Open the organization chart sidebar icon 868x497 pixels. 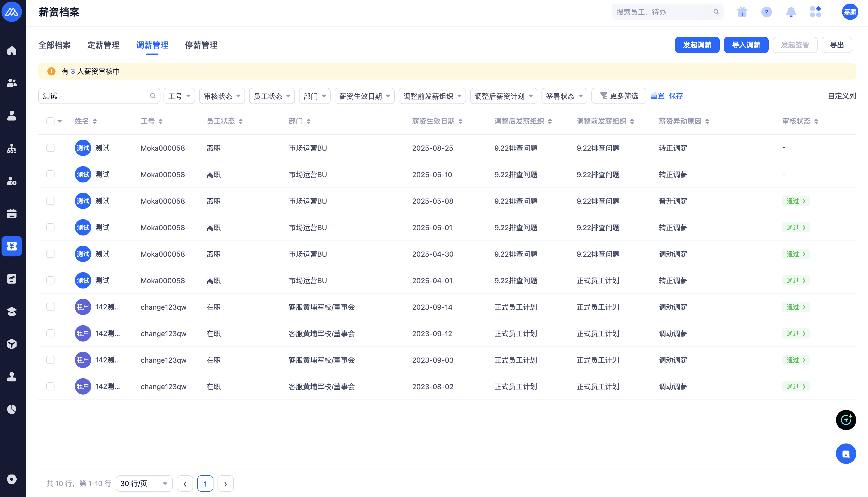pos(12,149)
